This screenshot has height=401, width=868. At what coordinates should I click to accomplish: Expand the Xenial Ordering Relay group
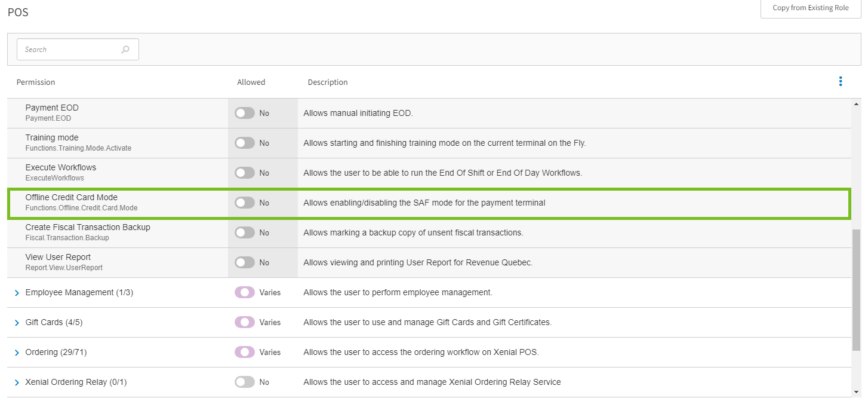[x=17, y=382]
